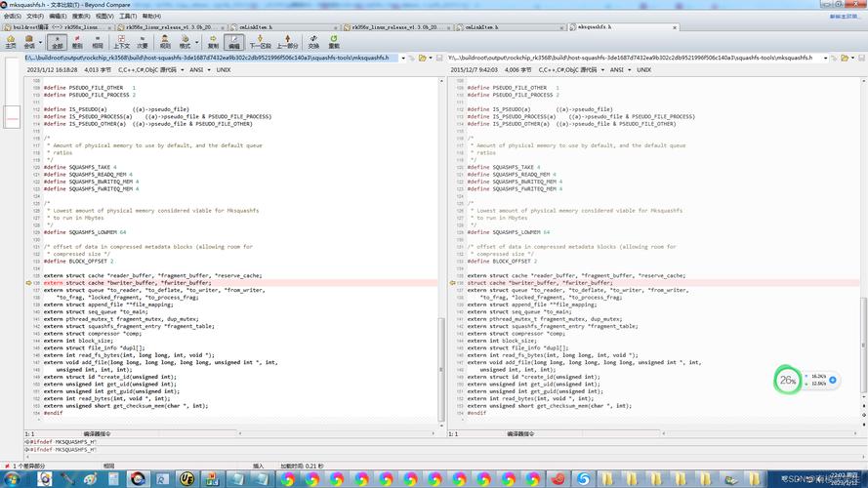The width and height of the screenshot is (868, 488).
Task: Click the 重载 (Reload) icon
Action: tap(334, 42)
